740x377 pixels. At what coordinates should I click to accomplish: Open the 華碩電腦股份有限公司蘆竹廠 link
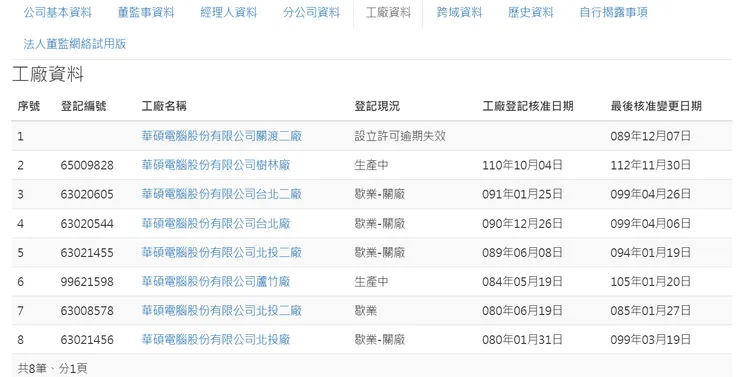(x=216, y=282)
